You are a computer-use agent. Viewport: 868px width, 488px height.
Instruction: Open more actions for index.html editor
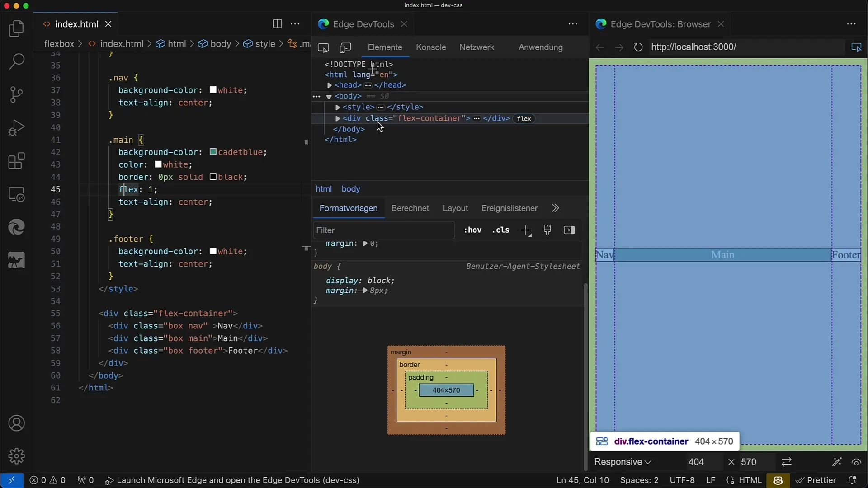[x=295, y=24]
